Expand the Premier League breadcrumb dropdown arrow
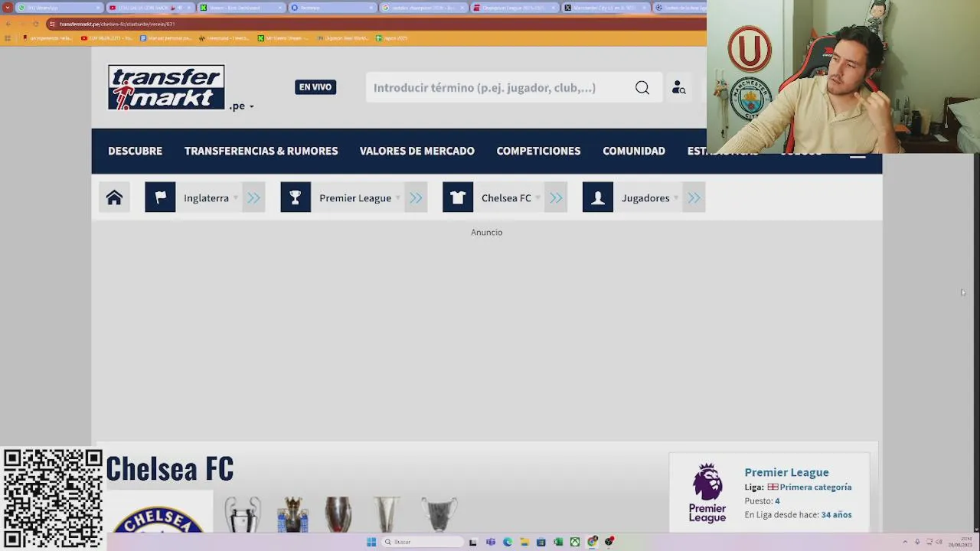Viewport: 980px width, 551px height. coord(398,198)
